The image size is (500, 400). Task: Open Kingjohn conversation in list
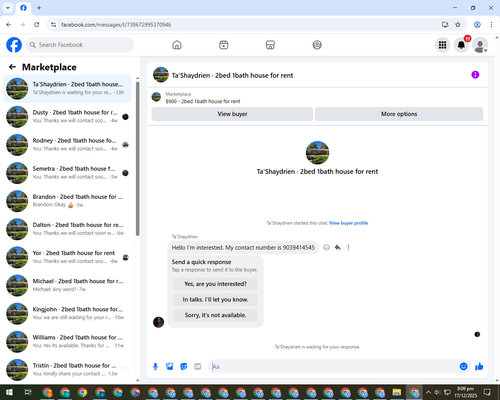tap(67, 313)
